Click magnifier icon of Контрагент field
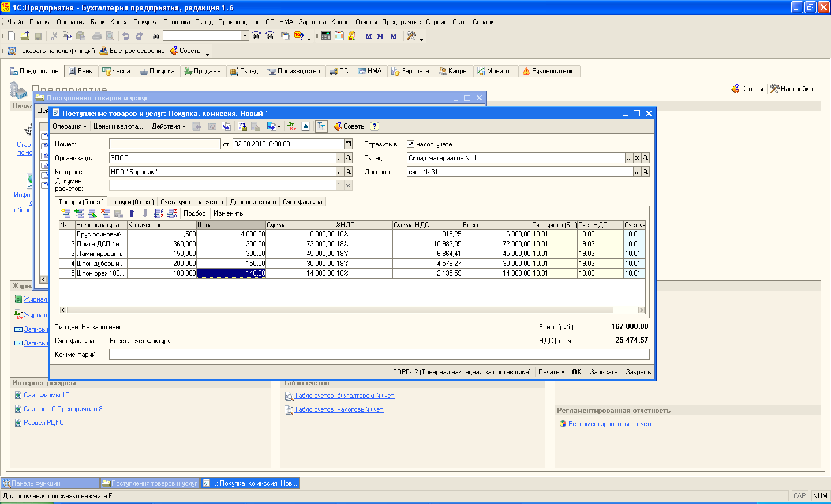Viewport: 831px width, 504px height. 348,172
